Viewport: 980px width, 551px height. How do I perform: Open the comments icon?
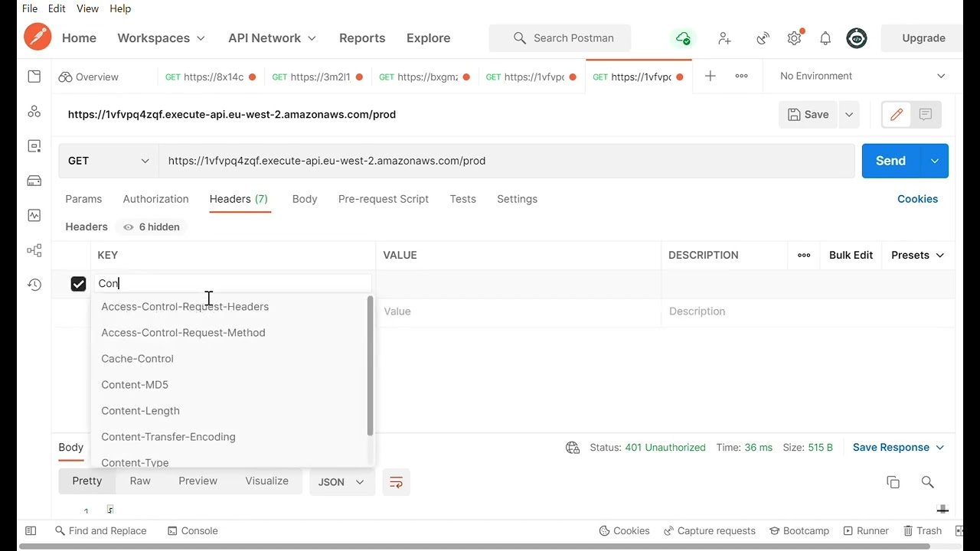[926, 115]
